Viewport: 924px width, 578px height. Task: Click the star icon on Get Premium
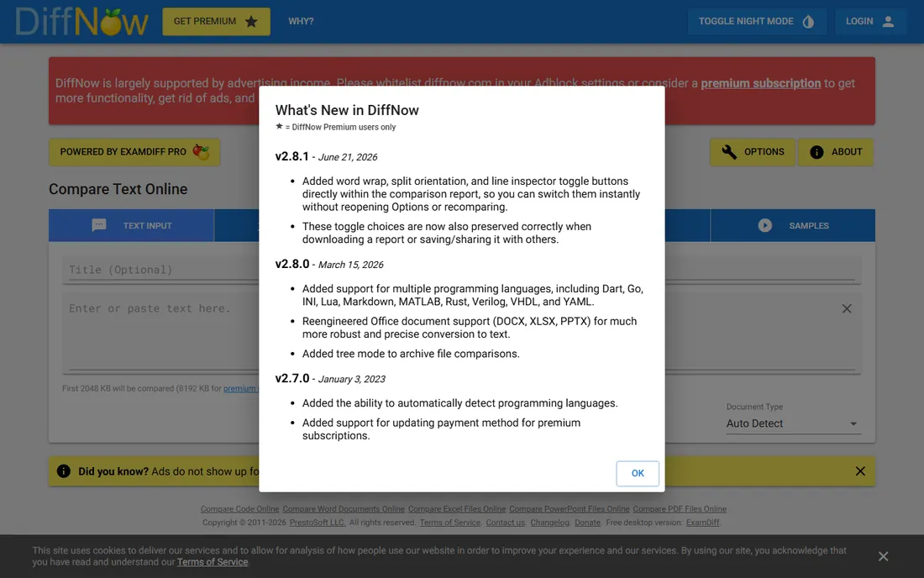pyautogui.click(x=252, y=22)
